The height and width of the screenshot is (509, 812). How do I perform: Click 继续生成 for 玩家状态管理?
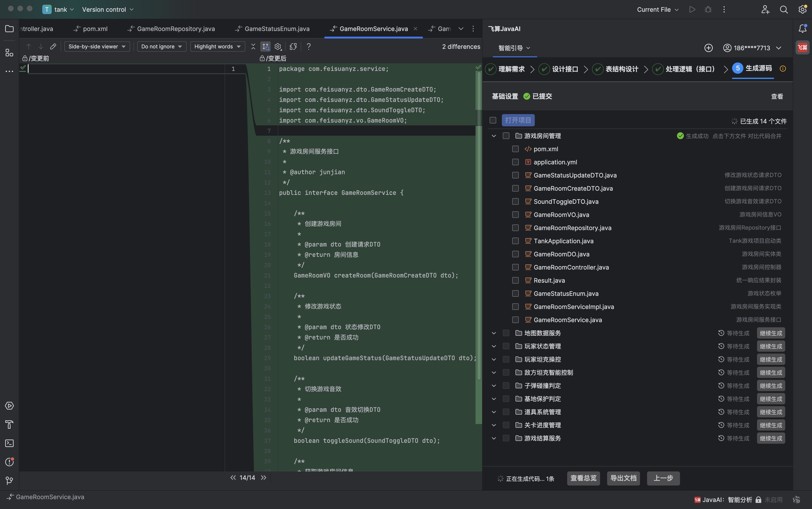click(771, 346)
